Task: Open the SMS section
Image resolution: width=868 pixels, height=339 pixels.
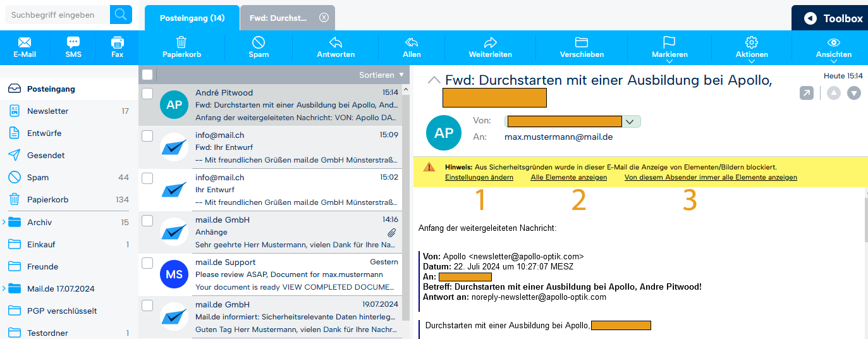Action: [73, 47]
